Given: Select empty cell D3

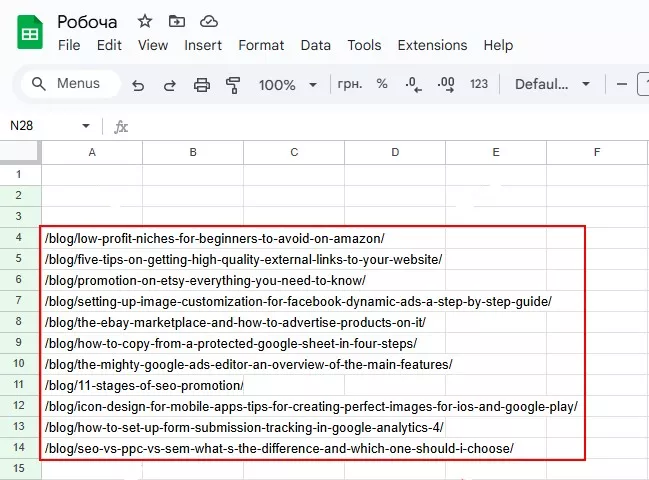Looking at the screenshot, I should click(x=395, y=216).
